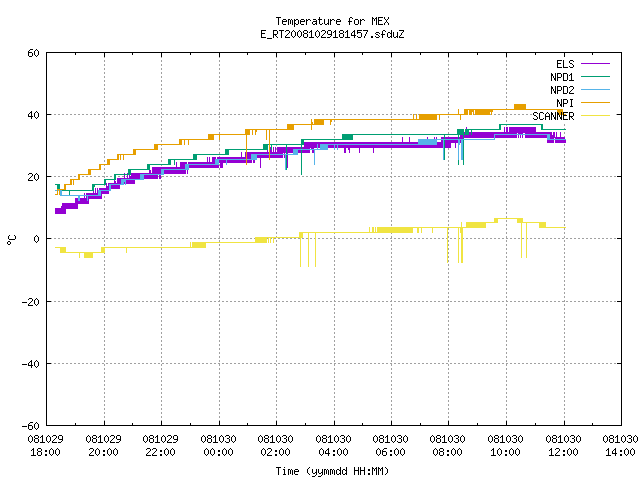Click the y-axis tick label 20

click(33, 177)
